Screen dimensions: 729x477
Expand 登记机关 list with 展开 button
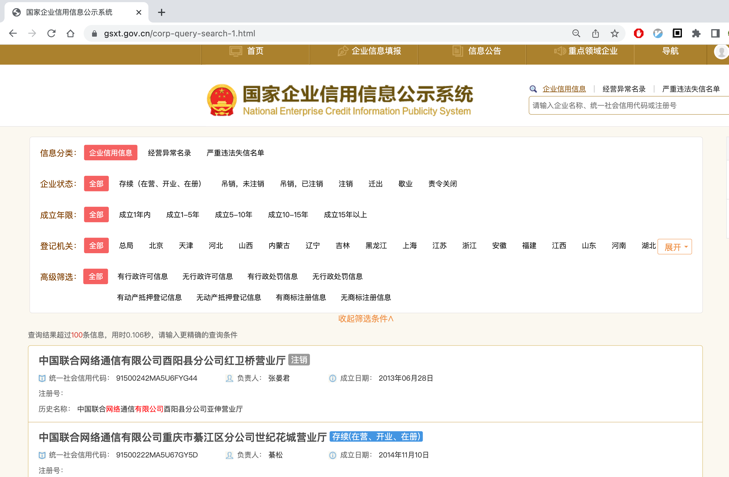[x=675, y=247]
